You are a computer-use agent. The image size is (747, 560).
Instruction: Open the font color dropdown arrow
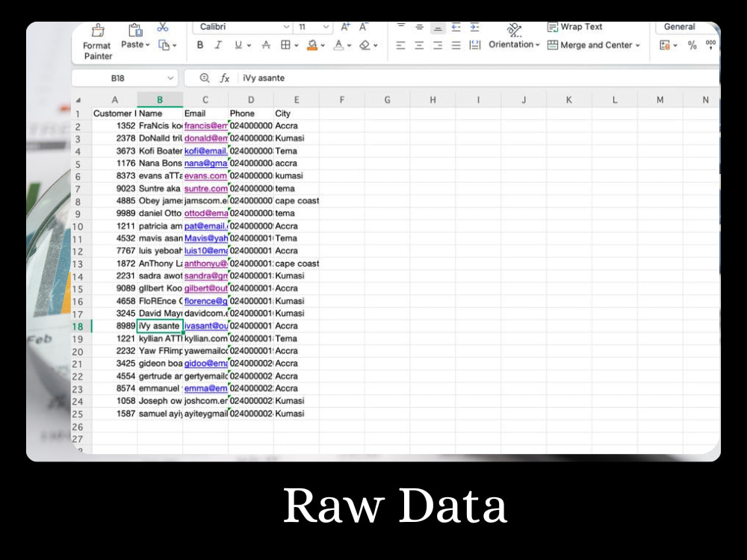pyautogui.click(x=349, y=46)
